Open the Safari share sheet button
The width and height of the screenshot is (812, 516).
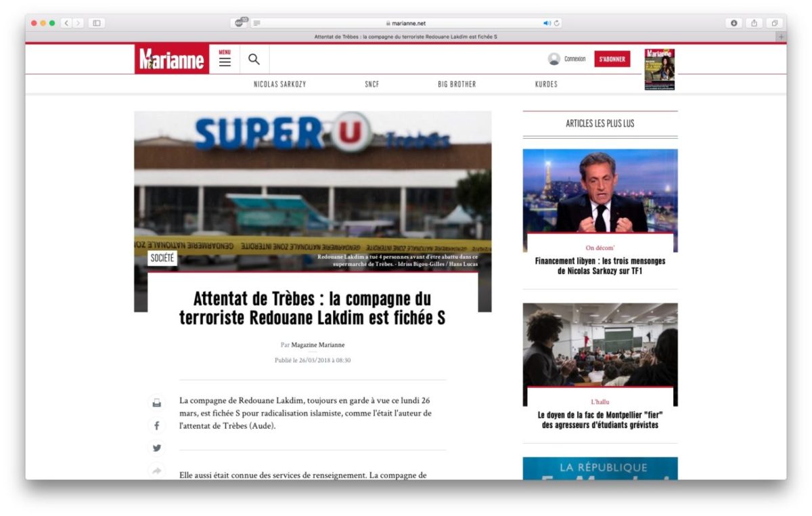point(754,23)
